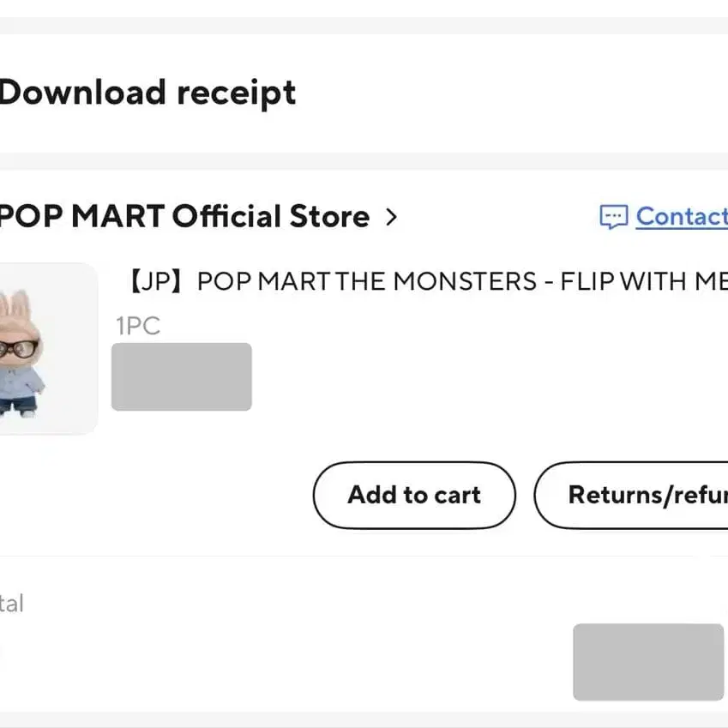The width and height of the screenshot is (728, 728).
Task: Click the partially visible Total label
Action: coord(12,604)
